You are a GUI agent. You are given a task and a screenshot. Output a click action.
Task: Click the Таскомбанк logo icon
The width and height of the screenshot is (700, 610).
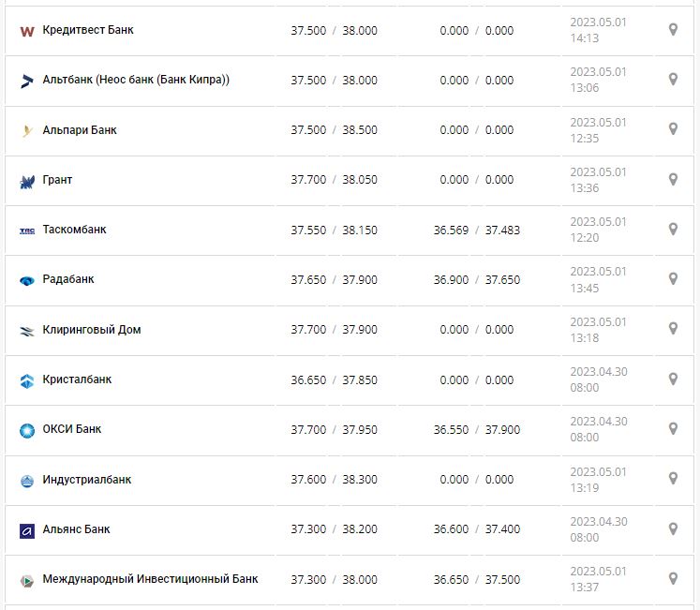(x=26, y=231)
